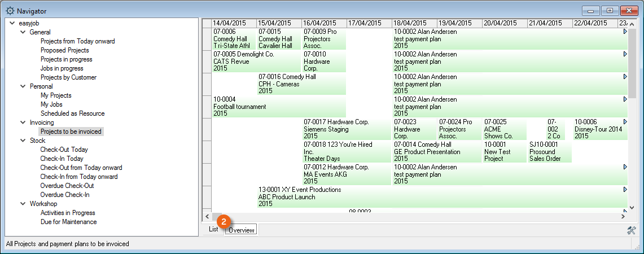
Task: Collapse the Workshop tree group
Action: click(x=23, y=204)
